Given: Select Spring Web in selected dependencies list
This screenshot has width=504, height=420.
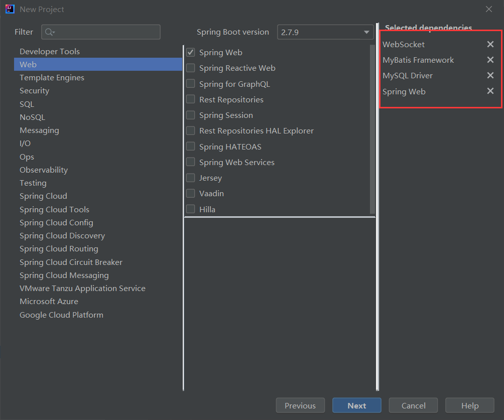Looking at the screenshot, I should pyautogui.click(x=404, y=92).
